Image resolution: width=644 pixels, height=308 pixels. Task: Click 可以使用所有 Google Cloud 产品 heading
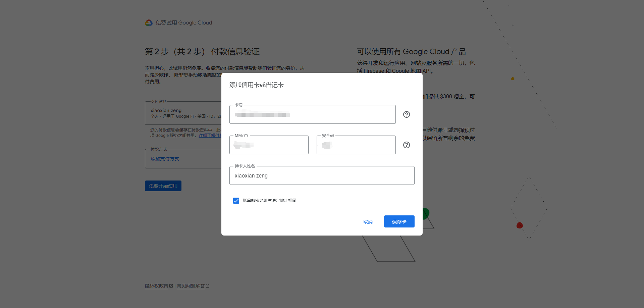(411, 52)
